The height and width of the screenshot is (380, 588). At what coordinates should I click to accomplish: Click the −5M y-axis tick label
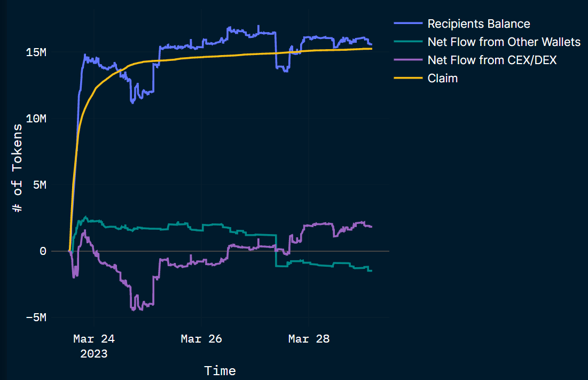click(x=35, y=317)
